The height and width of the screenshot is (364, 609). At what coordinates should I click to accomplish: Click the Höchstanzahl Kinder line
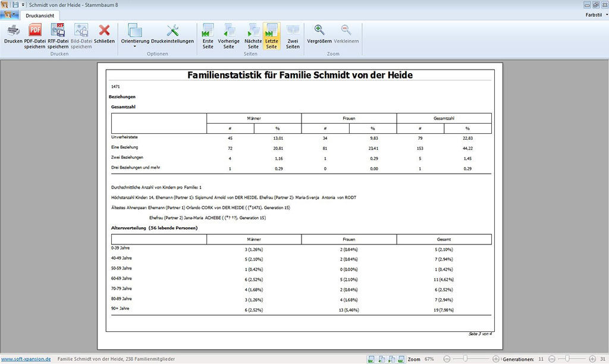[x=233, y=197]
